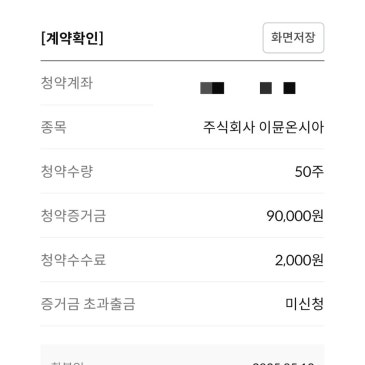Tap the 50주 quantity value
The height and width of the screenshot is (365, 365).
click(x=309, y=172)
